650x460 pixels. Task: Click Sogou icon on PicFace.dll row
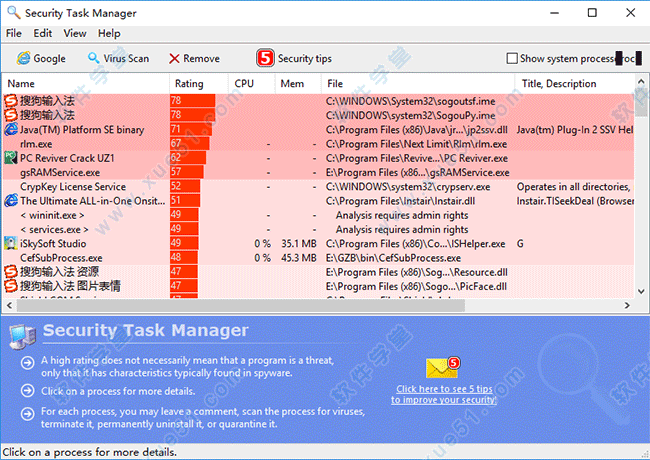(11, 286)
